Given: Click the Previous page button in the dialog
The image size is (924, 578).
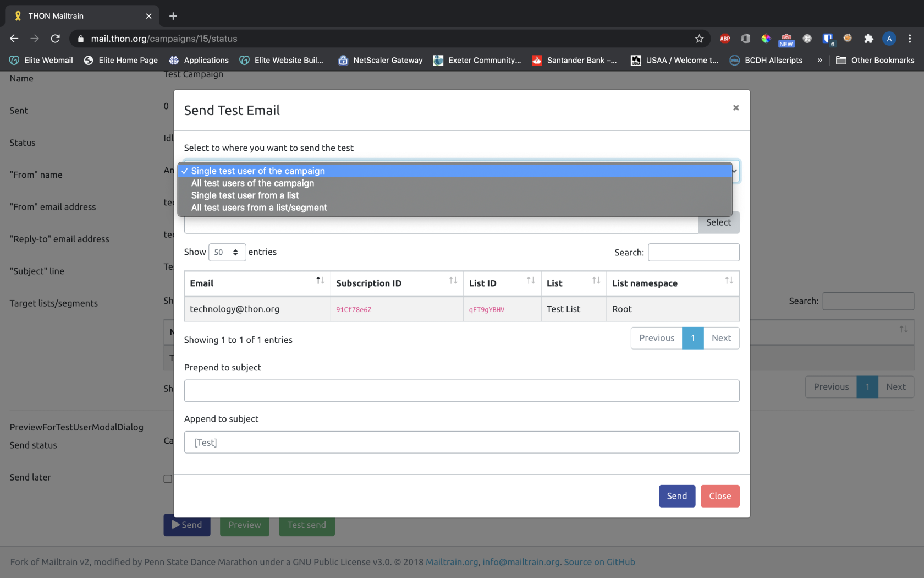Looking at the screenshot, I should (x=656, y=338).
